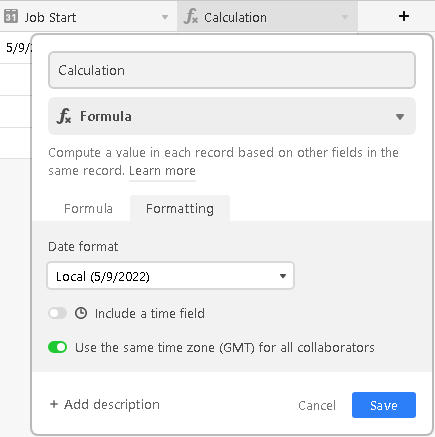
Task: Switch to the Formula tab
Action: click(88, 209)
